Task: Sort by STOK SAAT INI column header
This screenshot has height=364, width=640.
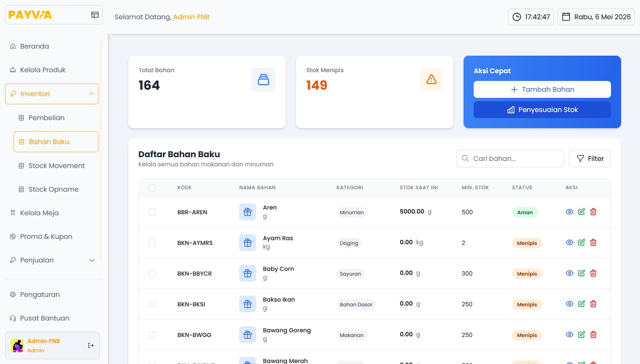Action: (x=419, y=188)
